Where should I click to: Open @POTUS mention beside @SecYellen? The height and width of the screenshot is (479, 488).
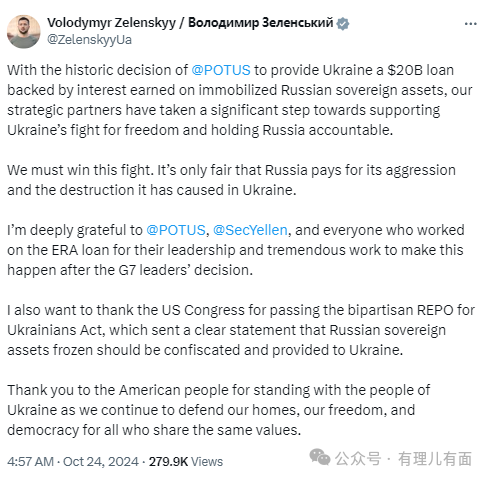click(176, 230)
